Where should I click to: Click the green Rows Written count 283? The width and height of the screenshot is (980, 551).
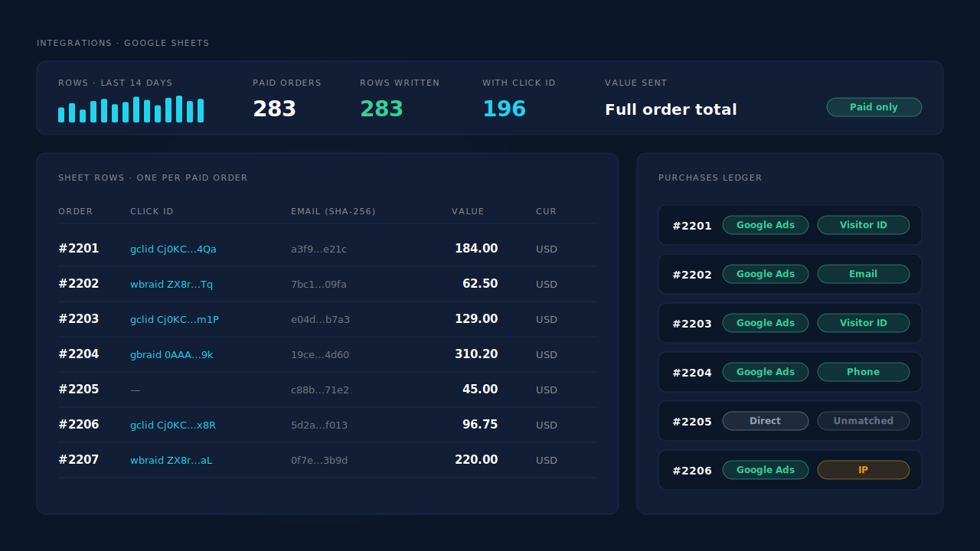(381, 109)
